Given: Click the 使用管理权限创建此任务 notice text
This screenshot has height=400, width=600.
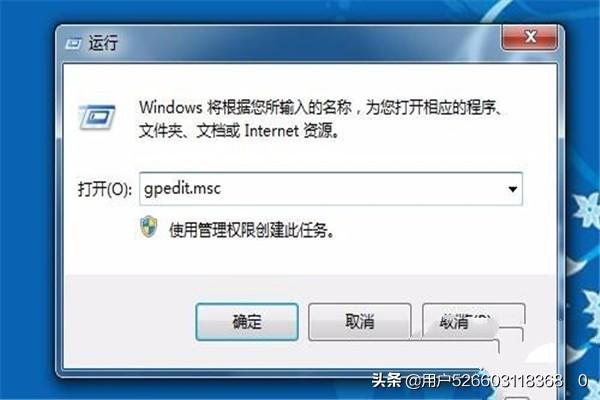Looking at the screenshot, I should point(252,230).
